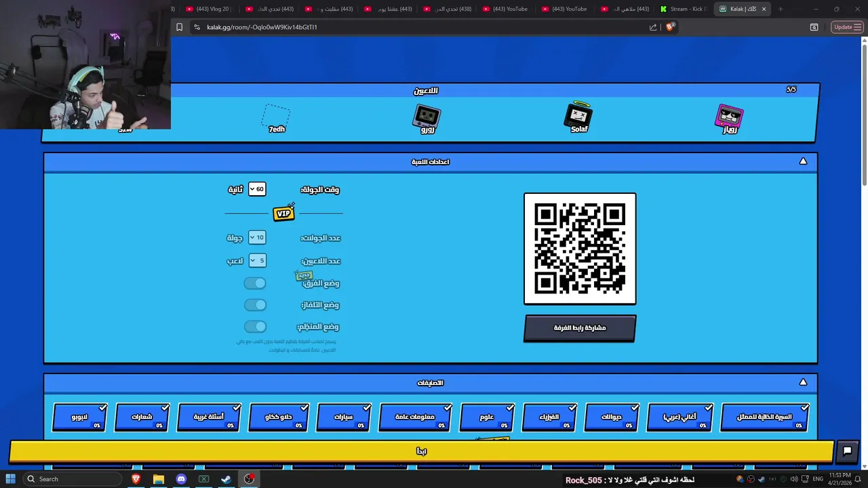Uncheck the أغاني (عربي) category card
The image size is (868, 488).
(x=679, y=418)
